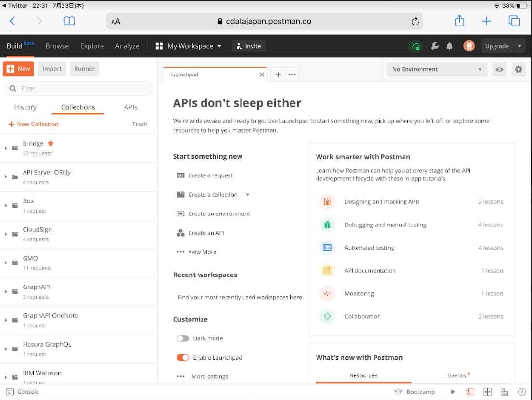
Task: Expand the b-ridge collection
Action: click(x=6, y=148)
